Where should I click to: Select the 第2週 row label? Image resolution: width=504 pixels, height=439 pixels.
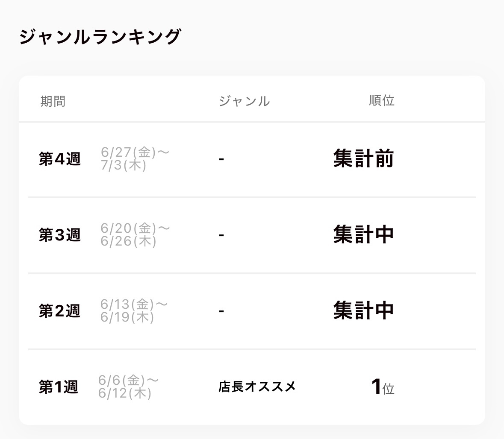[59, 311]
